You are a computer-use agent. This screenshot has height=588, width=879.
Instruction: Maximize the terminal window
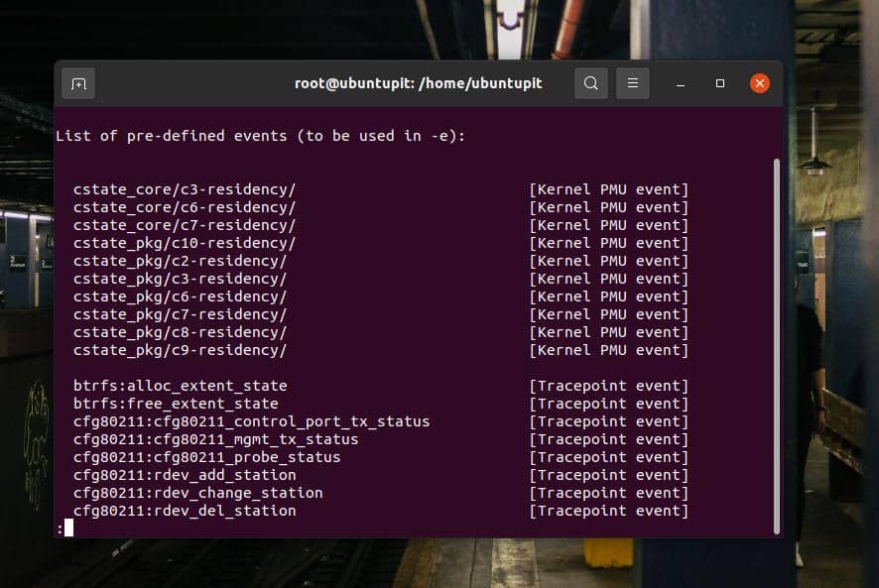720,83
